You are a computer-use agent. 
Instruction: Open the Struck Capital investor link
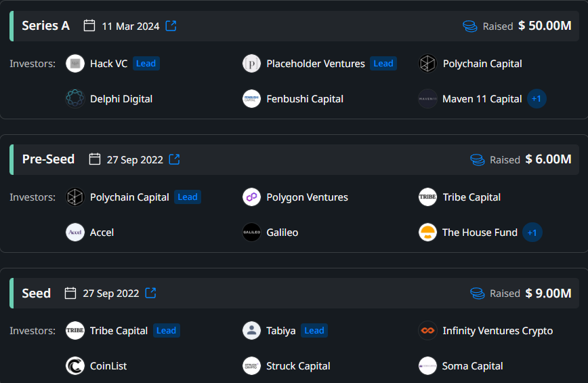298,366
